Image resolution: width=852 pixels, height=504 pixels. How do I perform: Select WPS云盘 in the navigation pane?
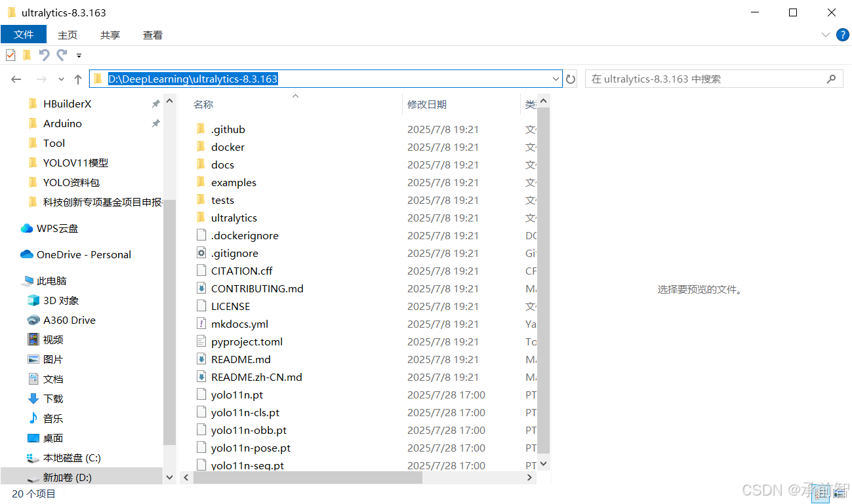point(57,228)
